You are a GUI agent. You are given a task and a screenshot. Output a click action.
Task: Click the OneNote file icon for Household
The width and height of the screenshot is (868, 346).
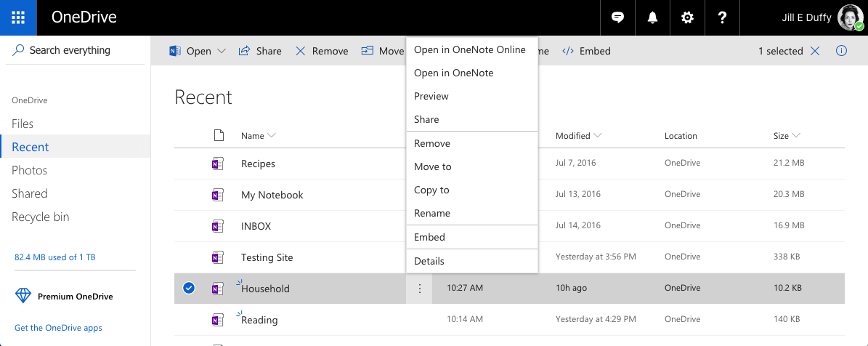[218, 289]
